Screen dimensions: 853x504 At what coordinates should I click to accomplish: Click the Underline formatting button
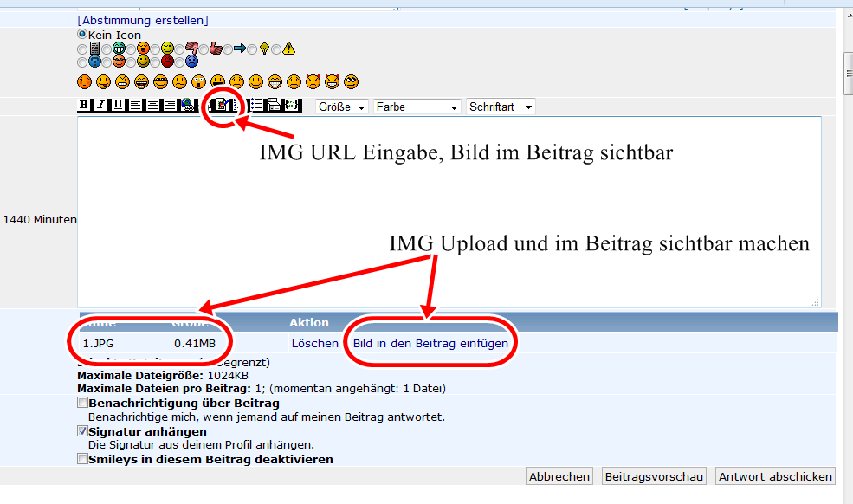click(118, 106)
